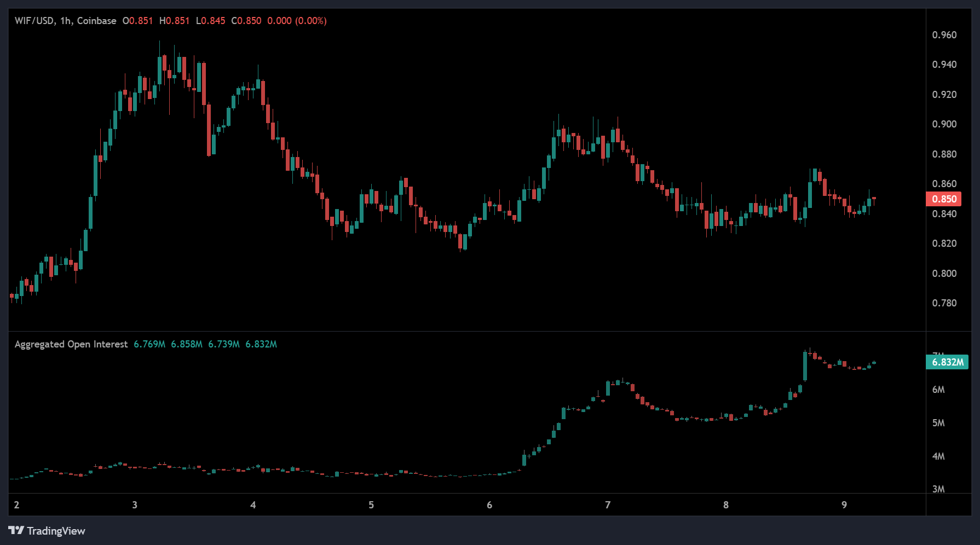Click the green 6.832M open interest label
Viewport: 980px width, 545px height.
947,362
